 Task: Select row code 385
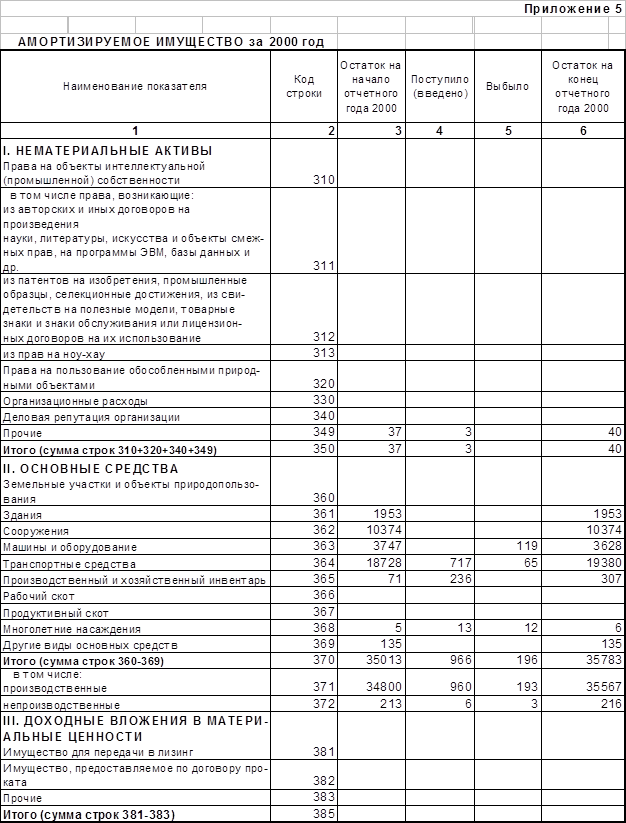tap(324, 814)
